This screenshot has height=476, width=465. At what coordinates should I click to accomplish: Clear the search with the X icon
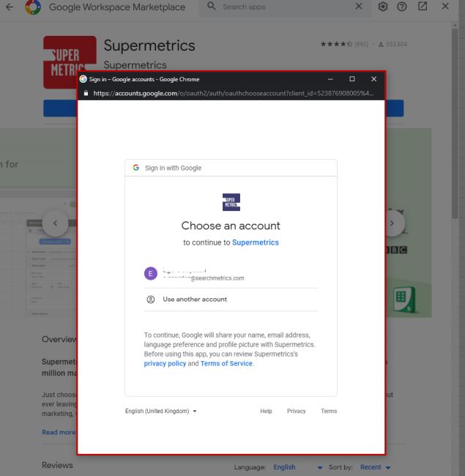click(x=359, y=7)
